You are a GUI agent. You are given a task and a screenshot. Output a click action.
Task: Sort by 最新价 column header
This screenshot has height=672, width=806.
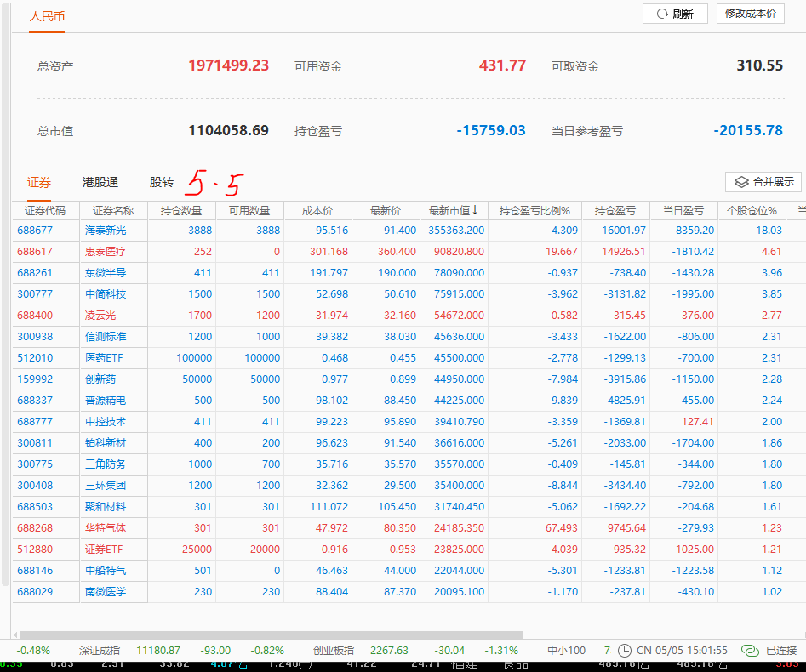pyautogui.click(x=386, y=211)
